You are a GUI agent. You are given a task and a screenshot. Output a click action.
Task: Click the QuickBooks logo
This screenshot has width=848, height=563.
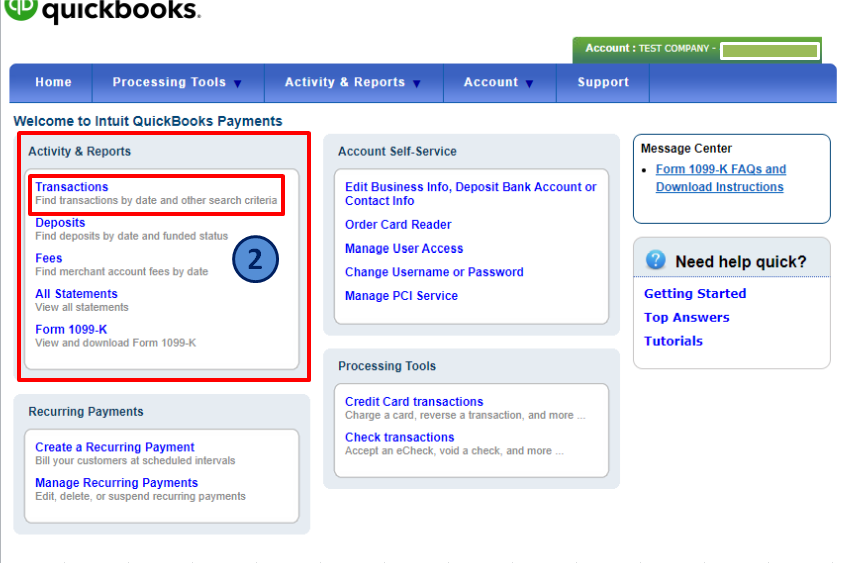(x=102, y=11)
